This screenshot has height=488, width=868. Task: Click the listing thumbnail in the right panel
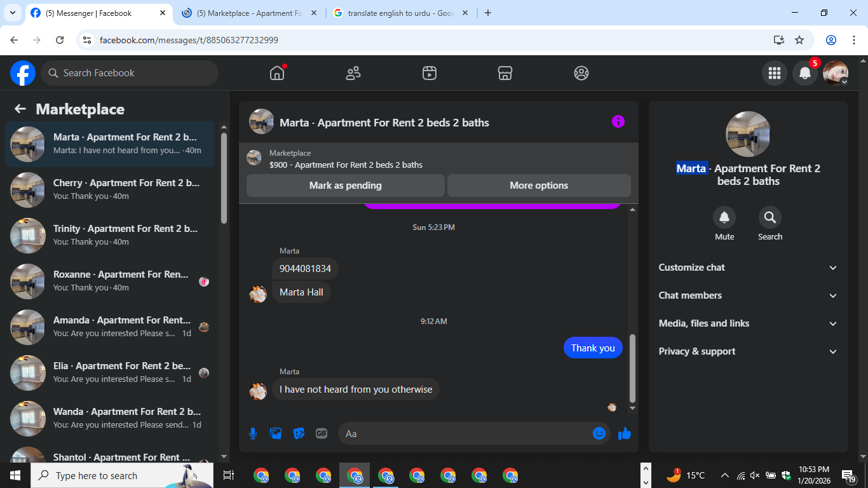749,134
